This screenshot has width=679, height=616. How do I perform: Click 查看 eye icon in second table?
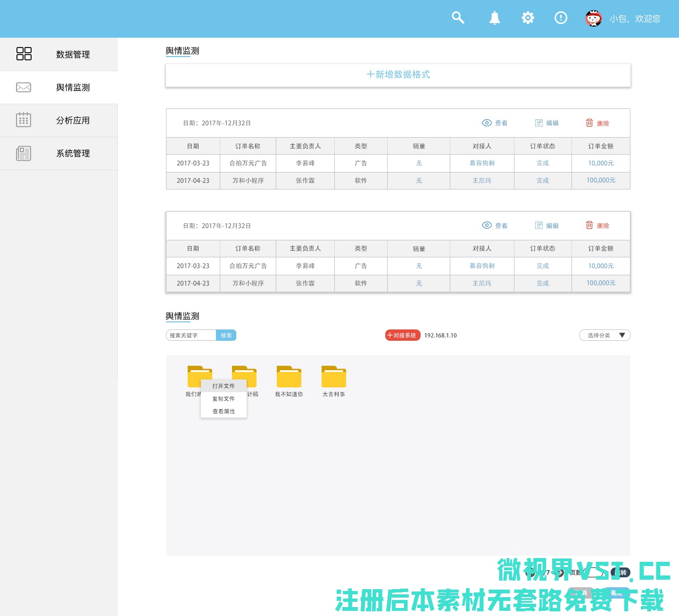[487, 225]
